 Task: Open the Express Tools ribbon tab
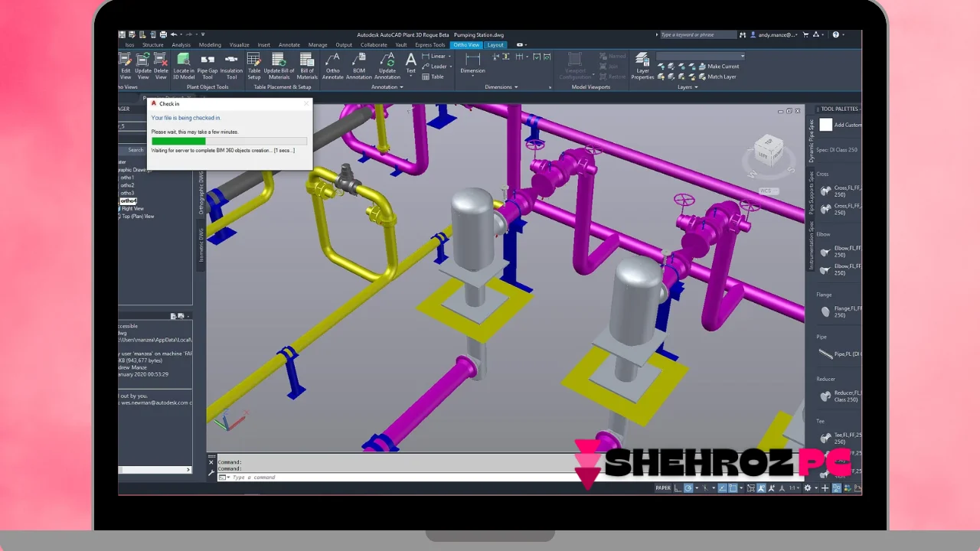pos(430,45)
